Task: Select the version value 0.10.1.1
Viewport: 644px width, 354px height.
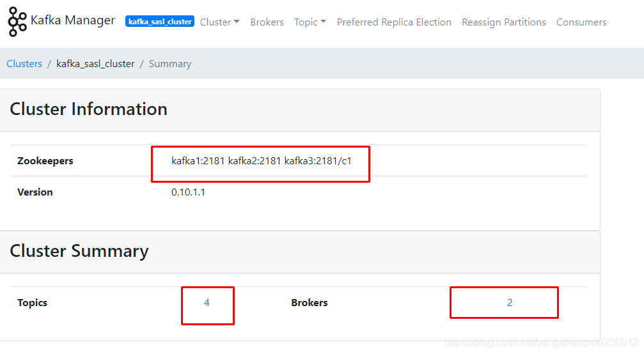Action: click(188, 192)
